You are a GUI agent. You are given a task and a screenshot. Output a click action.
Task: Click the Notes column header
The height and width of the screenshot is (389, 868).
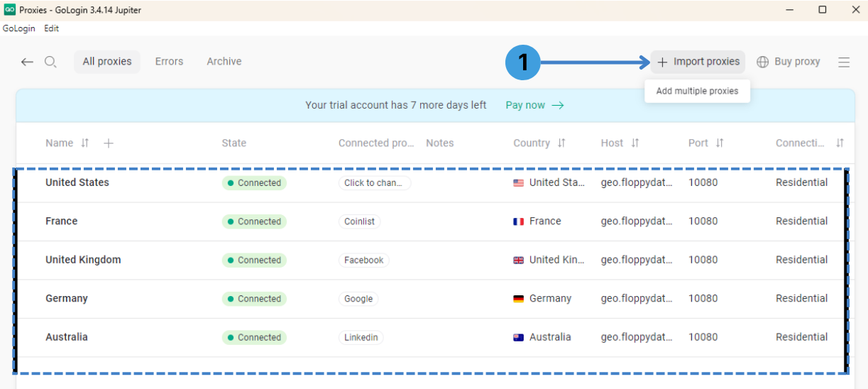point(440,143)
